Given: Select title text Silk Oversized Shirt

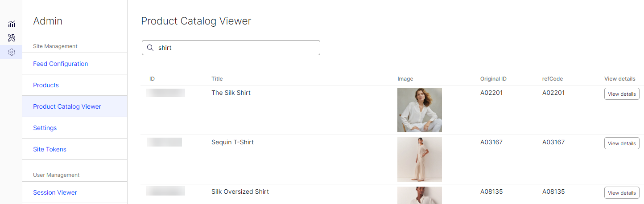Looking at the screenshot, I should point(240,192).
